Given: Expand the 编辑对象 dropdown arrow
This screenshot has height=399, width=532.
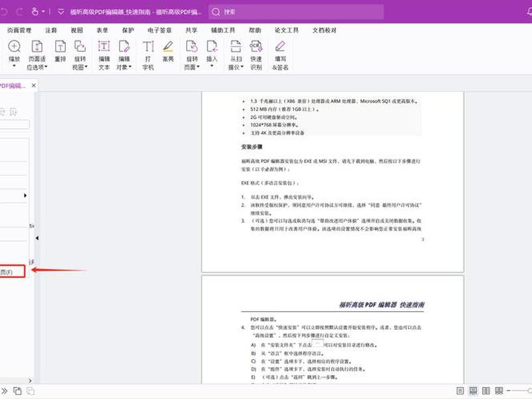Looking at the screenshot, I should [x=130, y=67].
